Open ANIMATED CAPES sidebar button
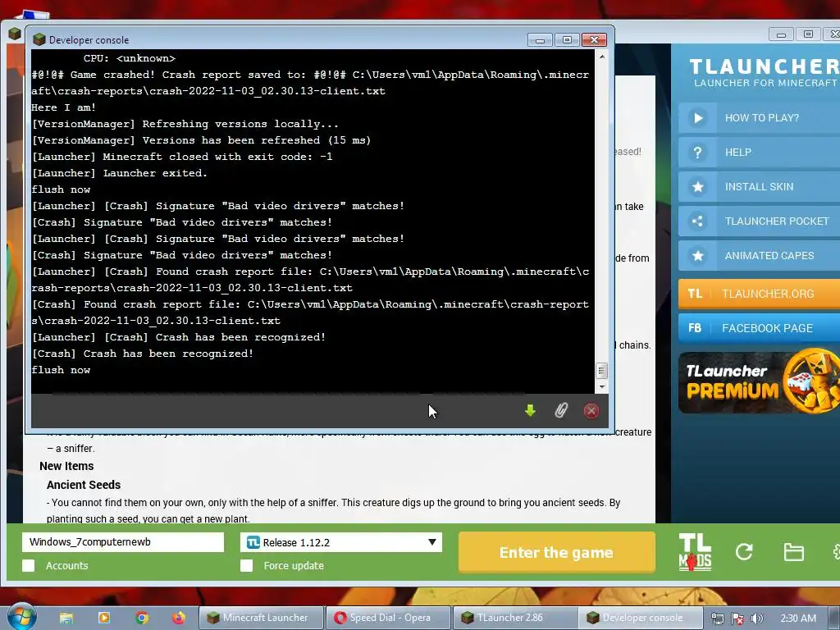Screen dimensions: 840x630 click(x=759, y=256)
